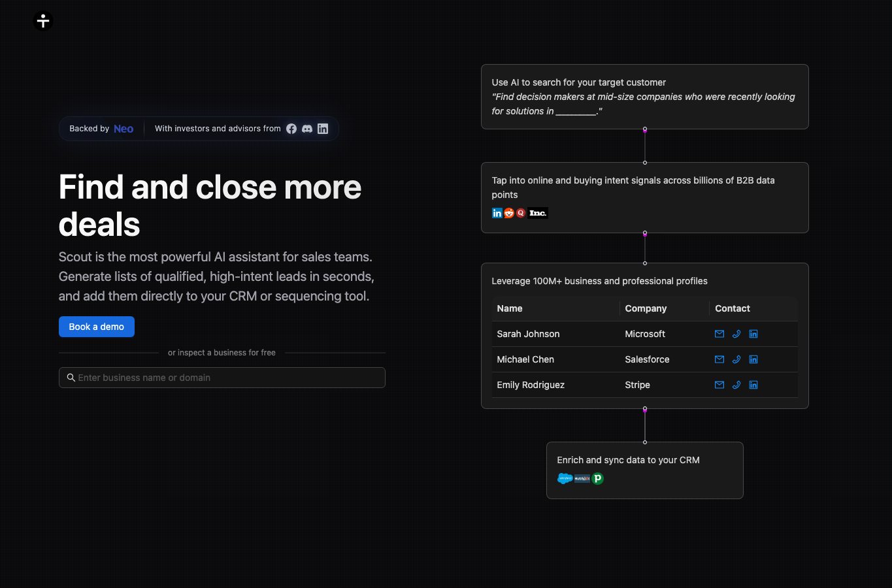Click the Facebook icon in investors badge

(291, 129)
